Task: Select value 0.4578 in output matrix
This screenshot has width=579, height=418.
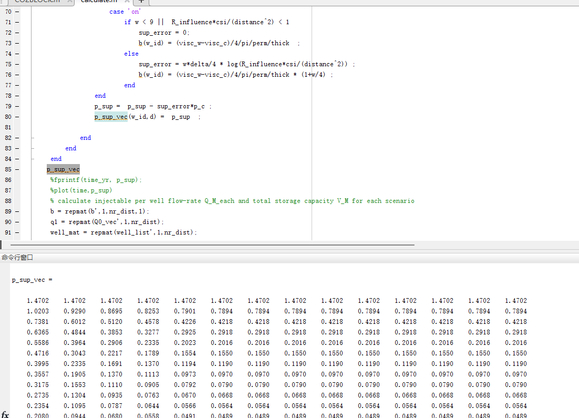Action: click(148, 322)
